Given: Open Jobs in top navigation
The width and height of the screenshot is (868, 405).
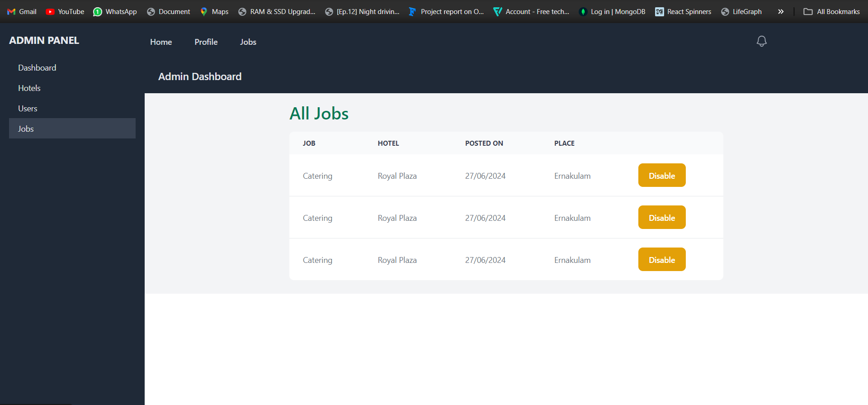Looking at the screenshot, I should (x=248, y=42).
